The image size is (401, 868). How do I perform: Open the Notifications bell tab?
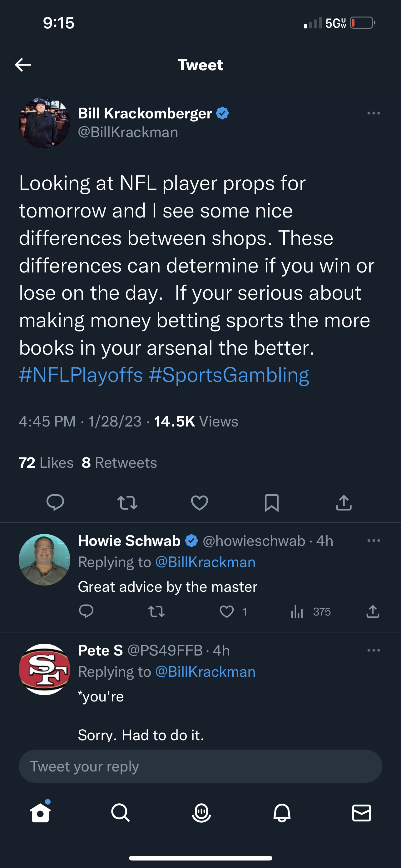(281, 812)
